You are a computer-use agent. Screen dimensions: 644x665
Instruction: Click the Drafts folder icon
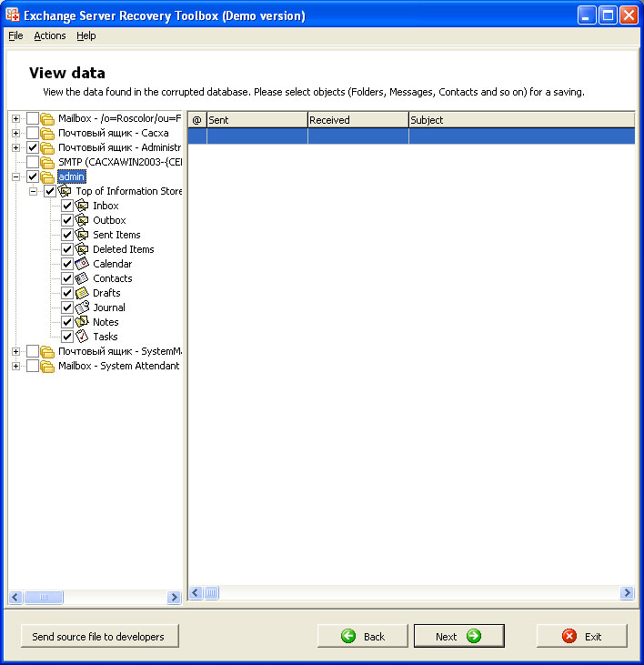click(82, 293)
